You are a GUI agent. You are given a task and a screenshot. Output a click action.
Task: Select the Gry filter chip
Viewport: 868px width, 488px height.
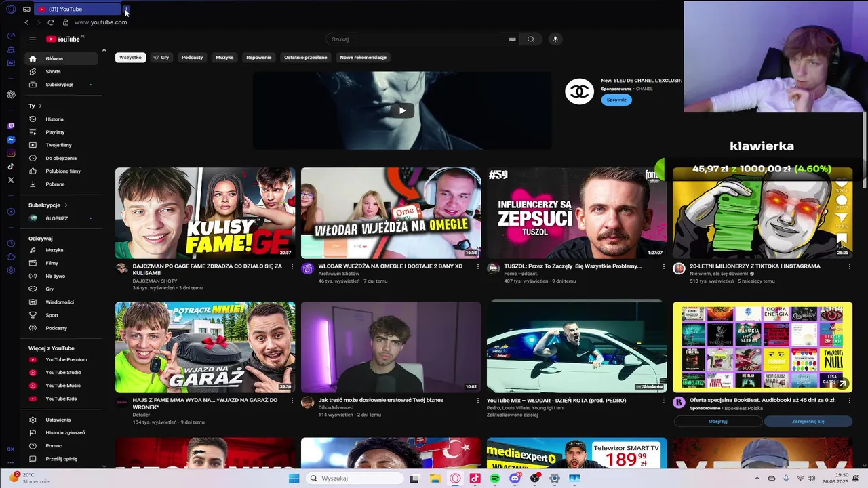tap(161, 58)
